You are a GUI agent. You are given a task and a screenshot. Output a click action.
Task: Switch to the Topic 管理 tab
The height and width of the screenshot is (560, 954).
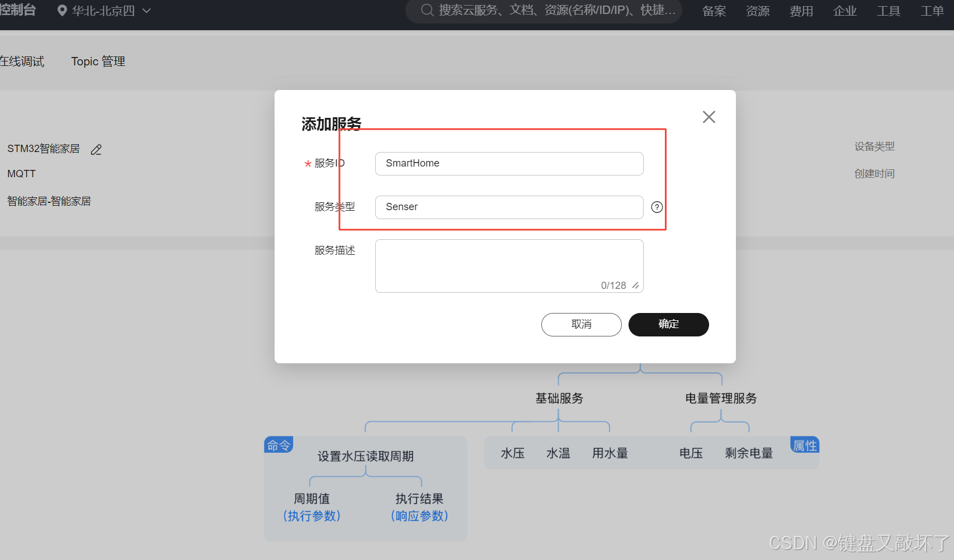point(98,61)
